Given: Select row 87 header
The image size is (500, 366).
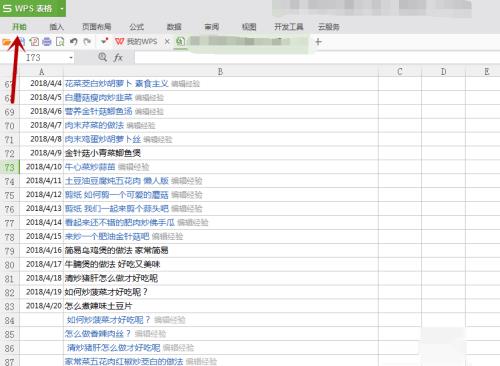Looking at the screenshot, I should pos(10,361).
